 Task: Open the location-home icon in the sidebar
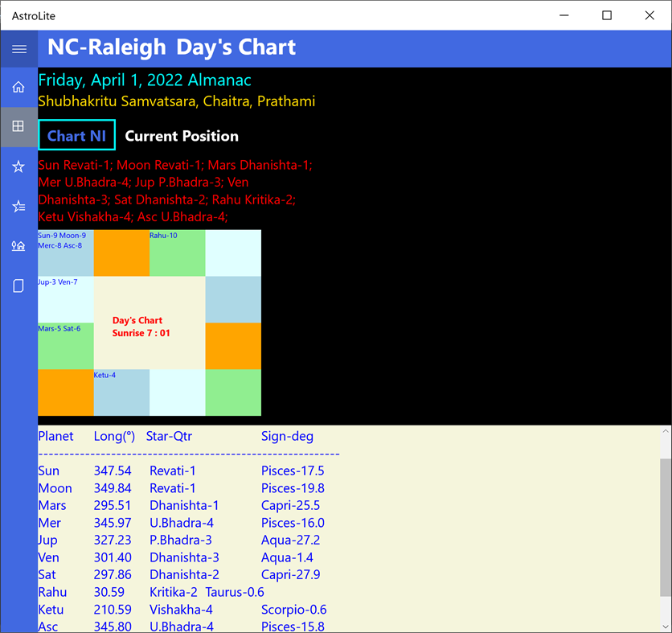(x=18, y=246)
